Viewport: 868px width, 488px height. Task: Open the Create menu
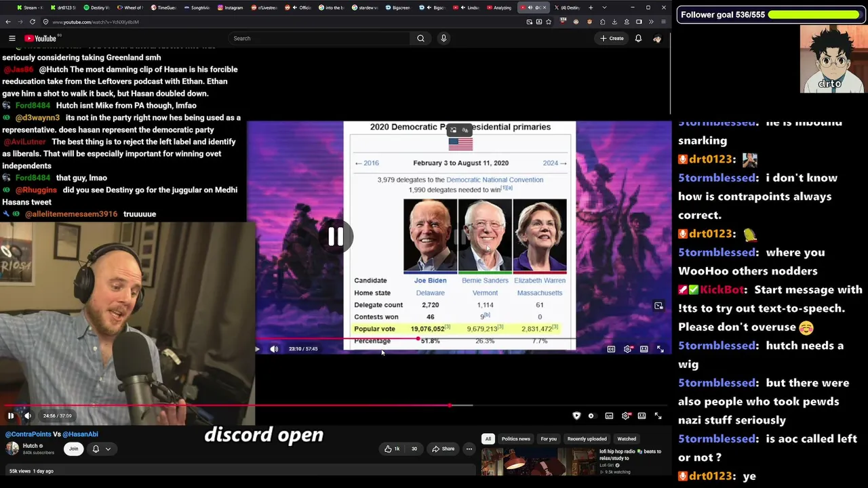[612, 39]
